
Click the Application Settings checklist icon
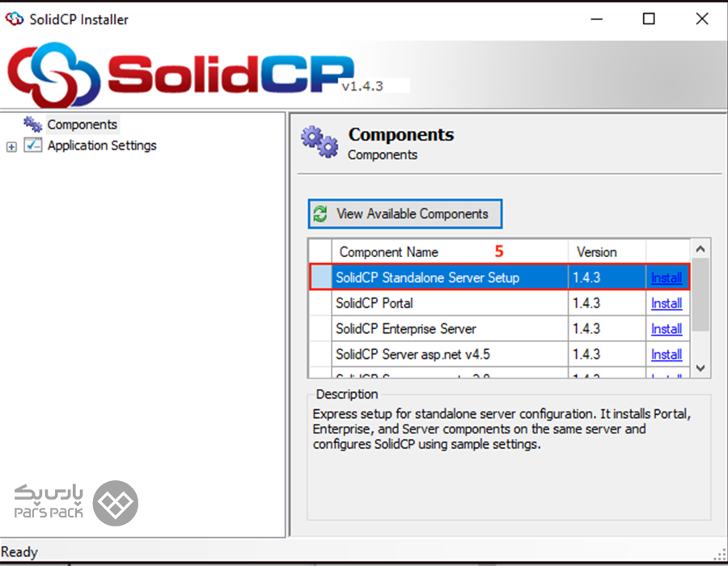click(x=33, y=146)
